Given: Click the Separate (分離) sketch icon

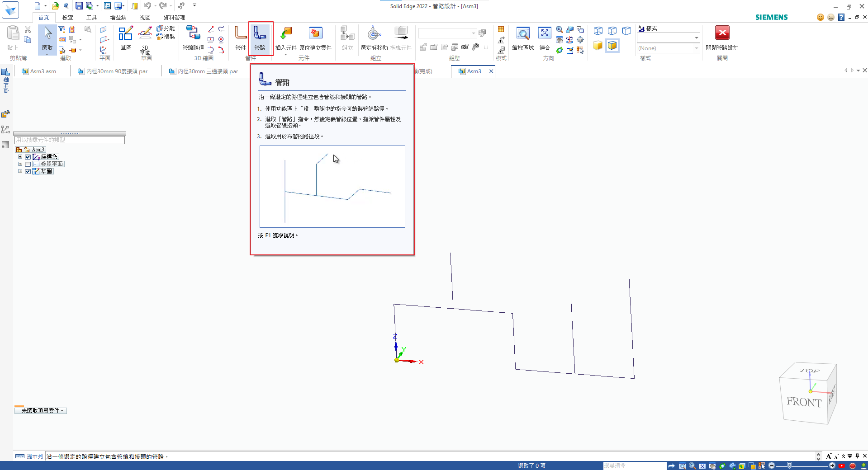Looking at the screenshot, I should 166,28.
